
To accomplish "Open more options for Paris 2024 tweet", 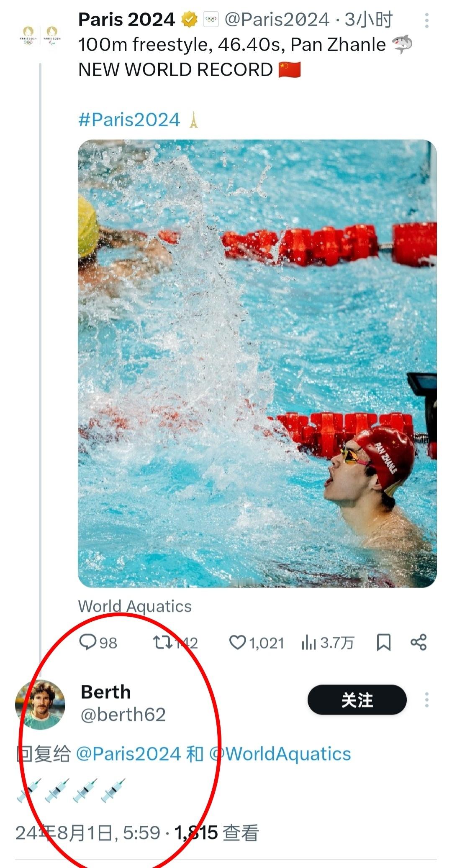I will [x=426, y=20].
